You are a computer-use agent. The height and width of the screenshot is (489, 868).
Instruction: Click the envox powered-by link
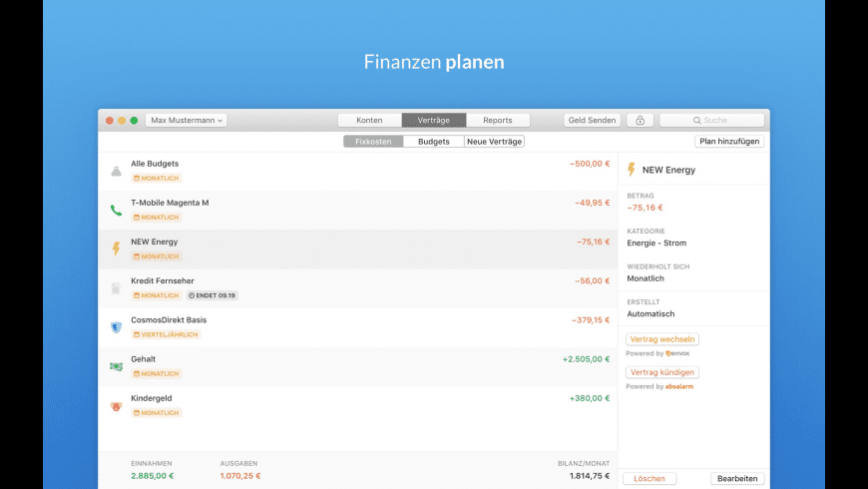click(677, 353)
